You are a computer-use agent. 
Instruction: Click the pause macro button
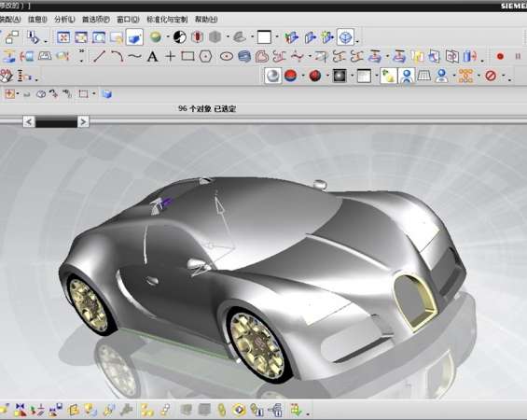tap(518, 57)
